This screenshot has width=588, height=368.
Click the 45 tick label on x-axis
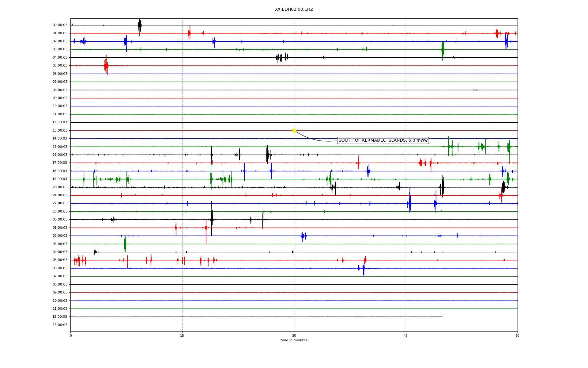406,336
